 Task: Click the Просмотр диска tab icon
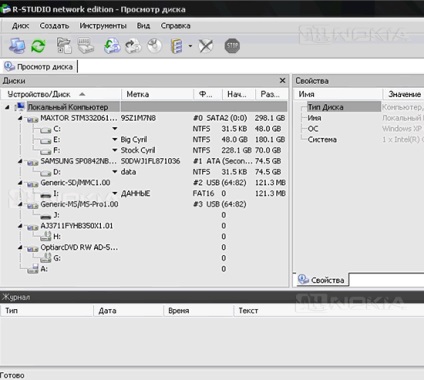pos(9,66)
